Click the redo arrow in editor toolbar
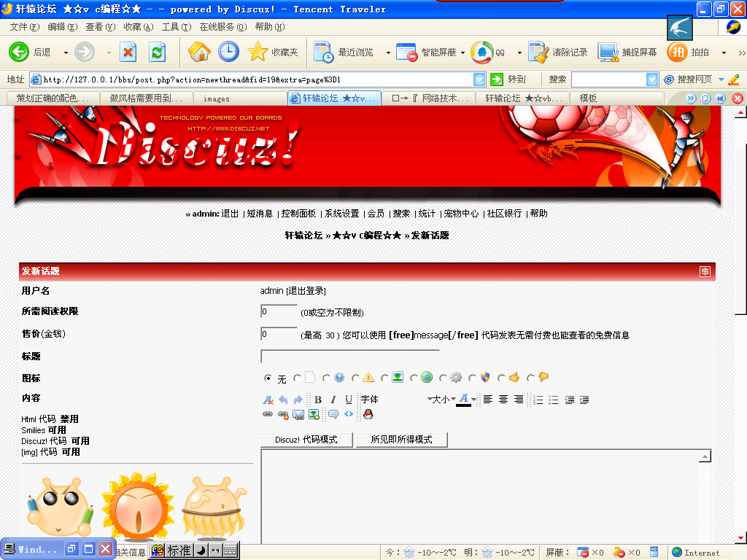The width and height of the screenshot is (747, 560). tap(298, 400)
